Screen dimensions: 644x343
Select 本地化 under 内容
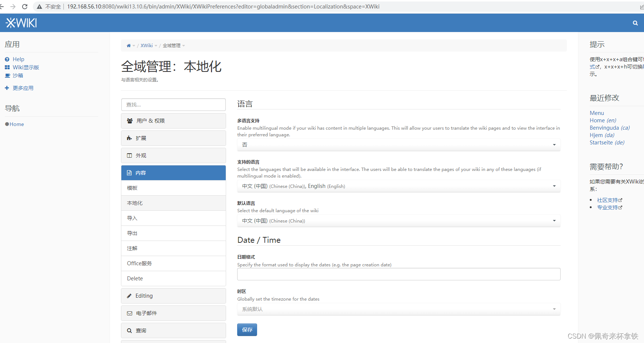point(173,203)
